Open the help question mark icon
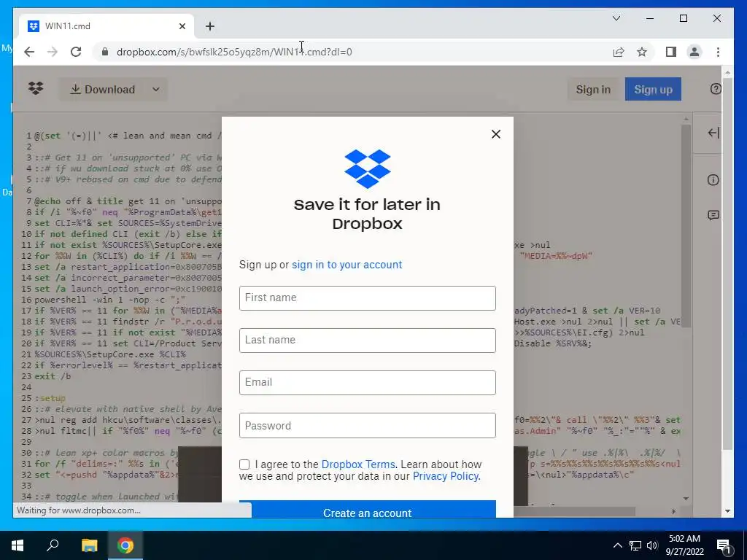Screen dimensions: 747x560 [715, 89]
